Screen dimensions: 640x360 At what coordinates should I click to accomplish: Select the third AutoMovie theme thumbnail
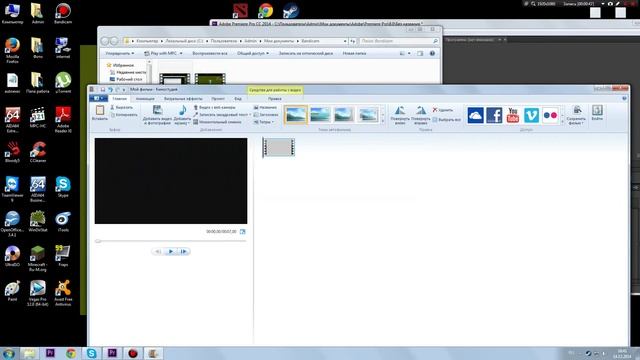[344, 115]
